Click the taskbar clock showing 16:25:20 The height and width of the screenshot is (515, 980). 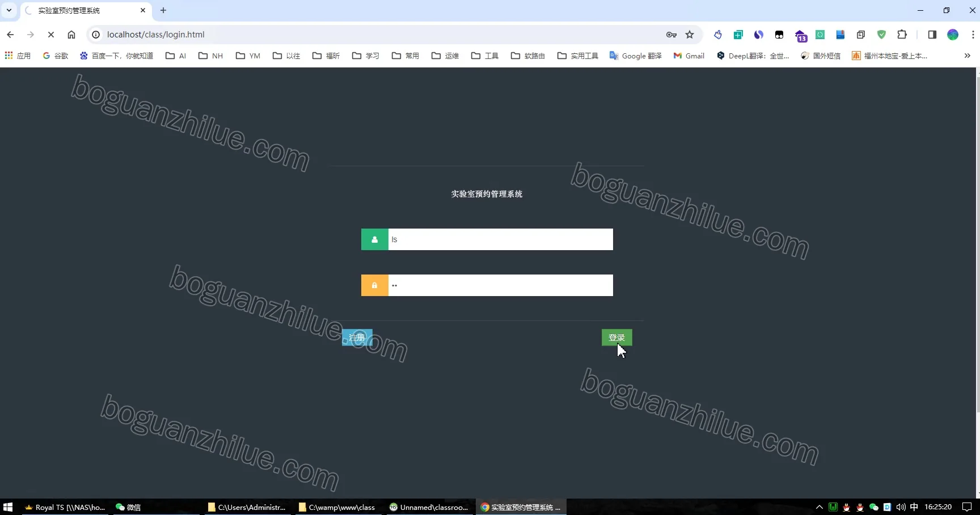click(x=938, y=507)
